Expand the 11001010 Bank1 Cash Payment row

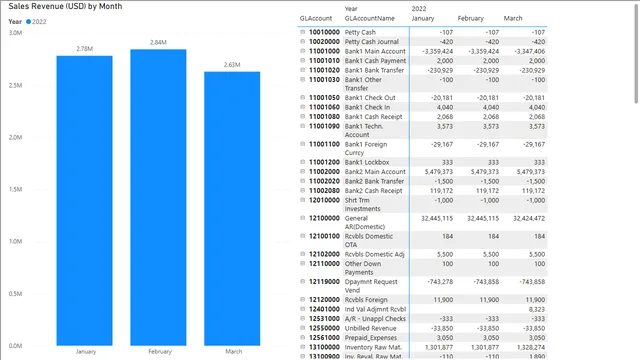(302, 60)
